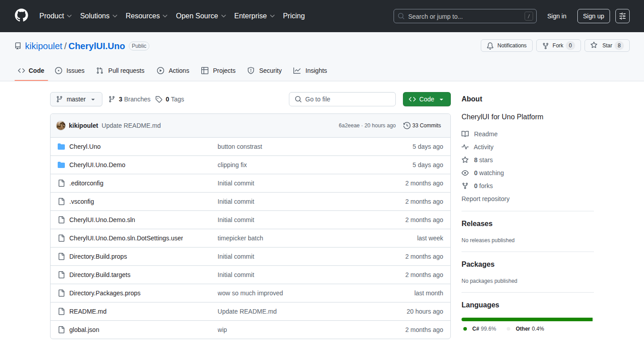Switch to the Pull requests tab
Image resolution: width=644 pixels, height=340 pixels.
[121, 71]
